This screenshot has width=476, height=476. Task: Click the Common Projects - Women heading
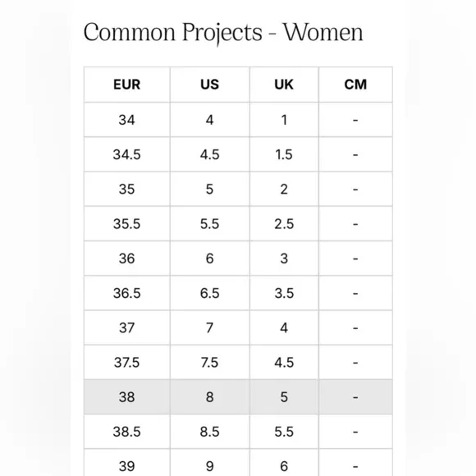pyautogui.click(x=223, y=33)
